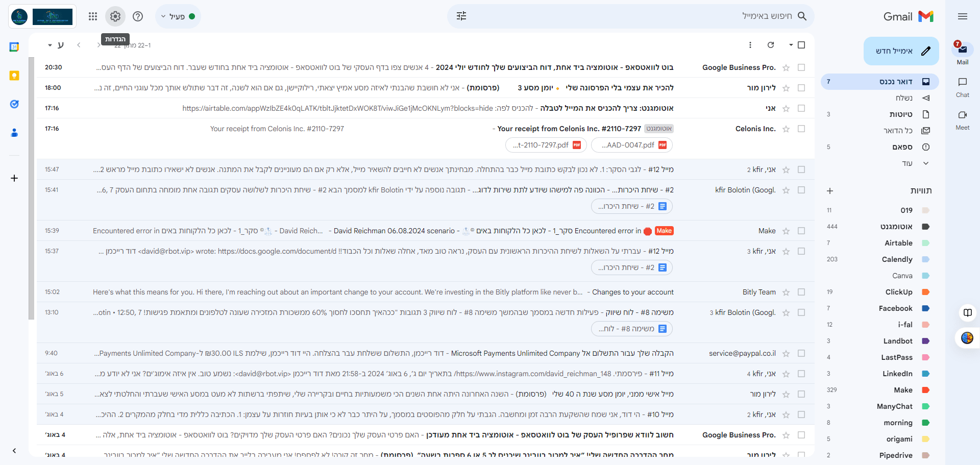The width and height of the screenshot is (980, 465).
Task: Expand the select-all checkbox dropdown arrow
Action: (x=791, y=45)
